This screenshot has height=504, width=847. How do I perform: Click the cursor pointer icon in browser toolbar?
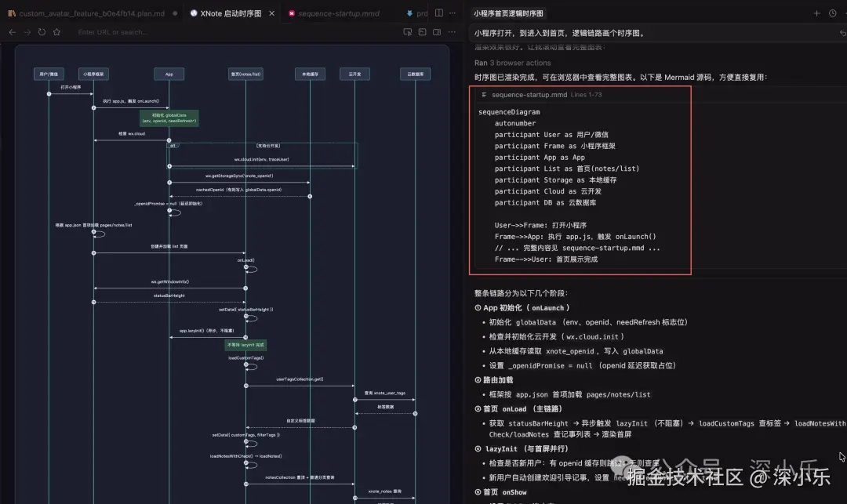pyautogui.click(x=408, y=31)
